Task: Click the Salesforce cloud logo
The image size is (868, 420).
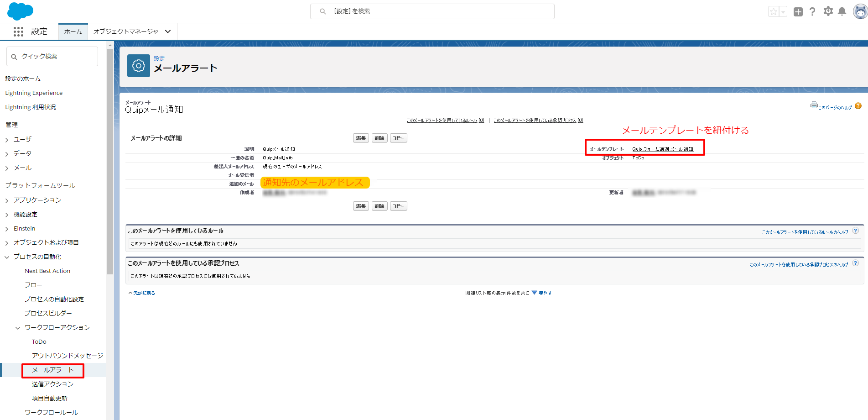Action: click(x=20, y=11)
